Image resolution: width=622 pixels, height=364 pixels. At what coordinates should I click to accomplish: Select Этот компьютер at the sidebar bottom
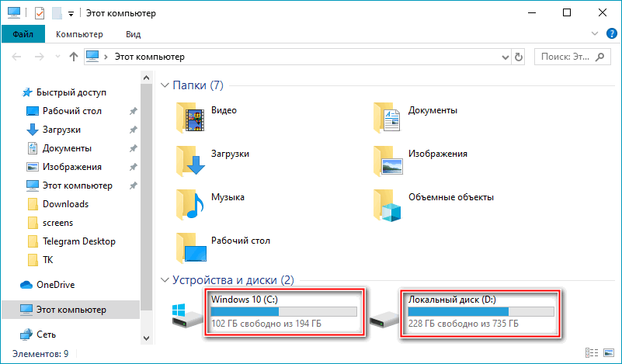coord(71,310)
